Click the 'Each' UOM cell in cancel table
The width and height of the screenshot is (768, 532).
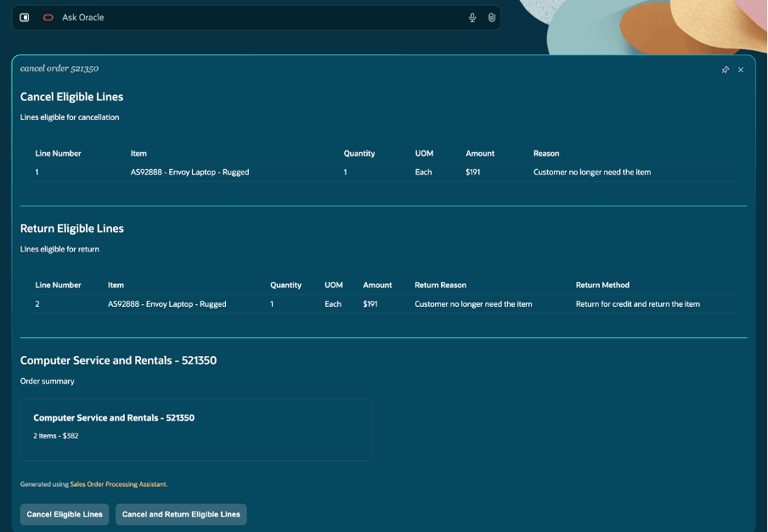tap(424, 172)
